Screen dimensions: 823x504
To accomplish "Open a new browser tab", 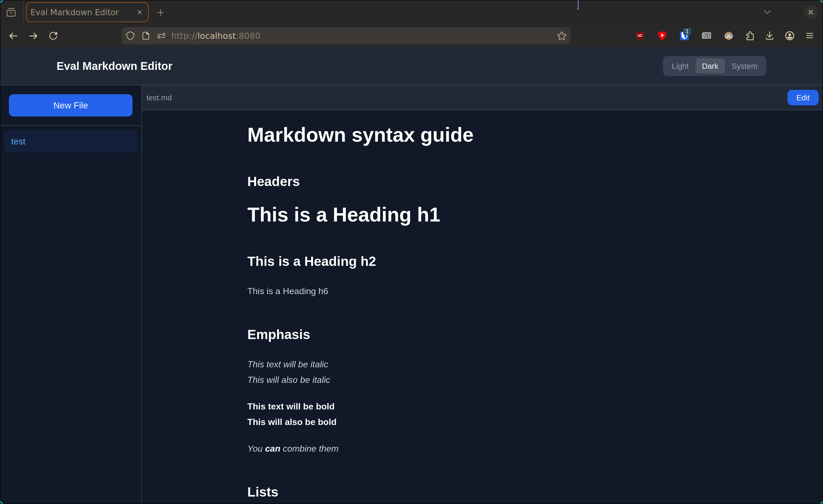I will click(x=161, y=12).
